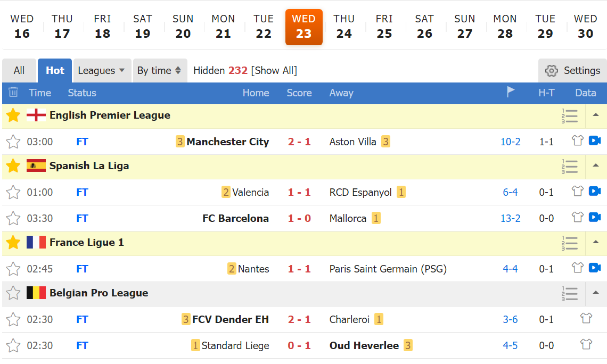Click the standings icon for English Premier League
The height and width of the screenshot is (364, 607).
(x=570, y=115)
